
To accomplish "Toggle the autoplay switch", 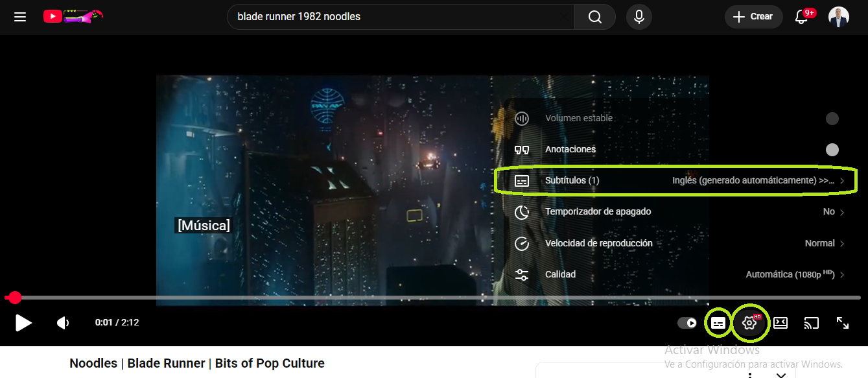I will pyautogui.click(x=687, y=323).
